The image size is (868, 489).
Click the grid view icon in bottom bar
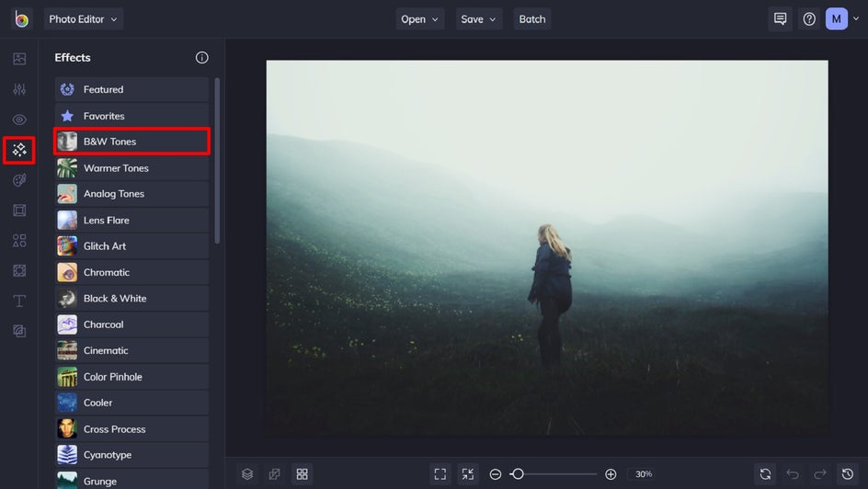point(303,474)
